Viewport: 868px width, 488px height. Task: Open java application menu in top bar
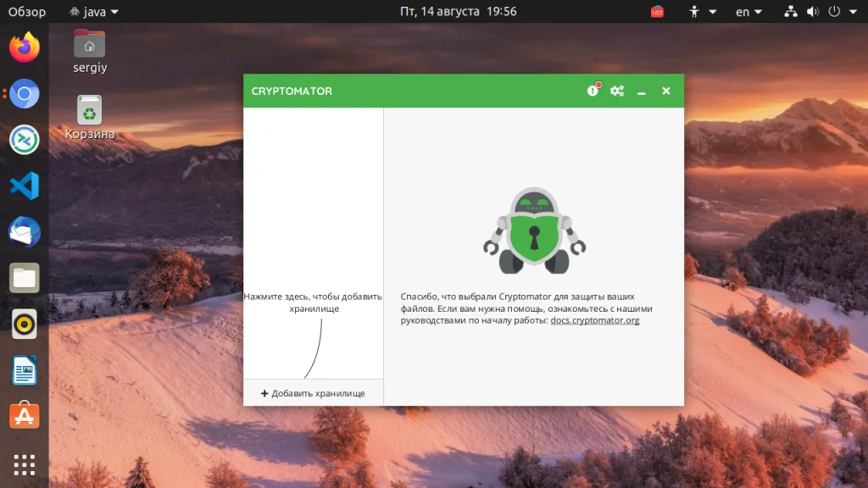(x=94, y=12)
